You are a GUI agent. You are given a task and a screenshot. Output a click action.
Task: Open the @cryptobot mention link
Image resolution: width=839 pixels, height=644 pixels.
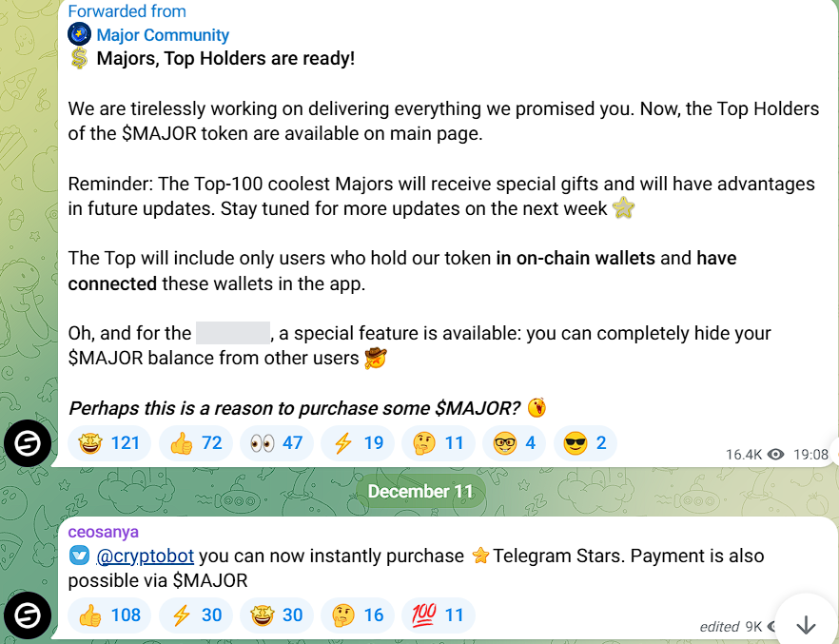145,556
